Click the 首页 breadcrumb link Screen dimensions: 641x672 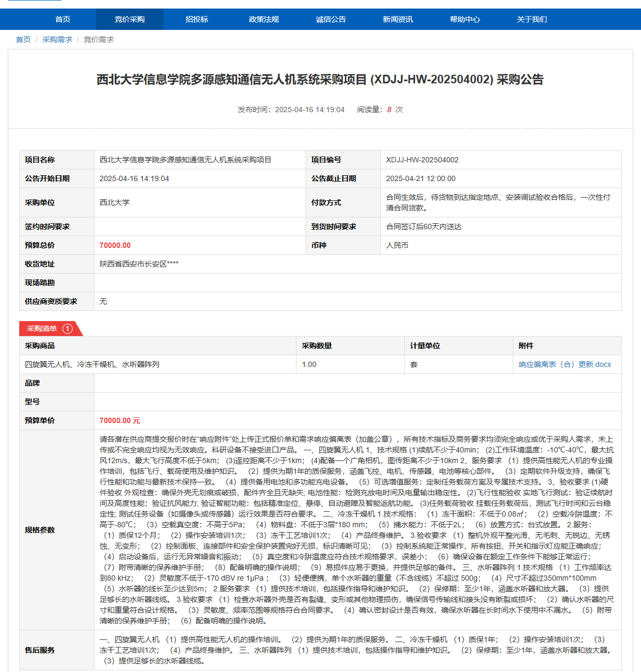click(24, 40)
